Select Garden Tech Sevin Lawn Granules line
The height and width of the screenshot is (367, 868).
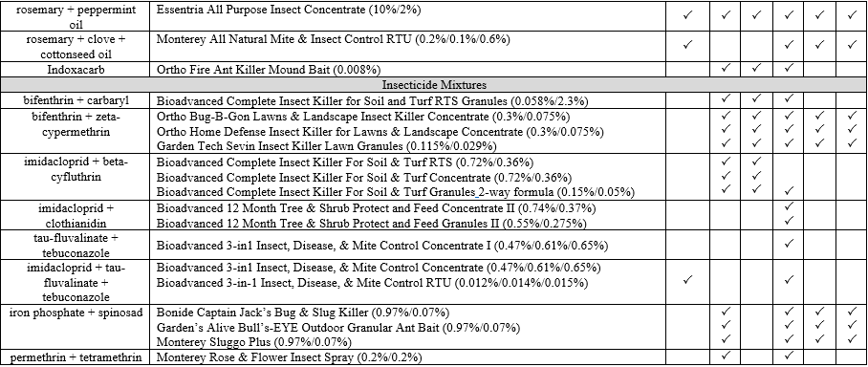click(x=327, y=146)
